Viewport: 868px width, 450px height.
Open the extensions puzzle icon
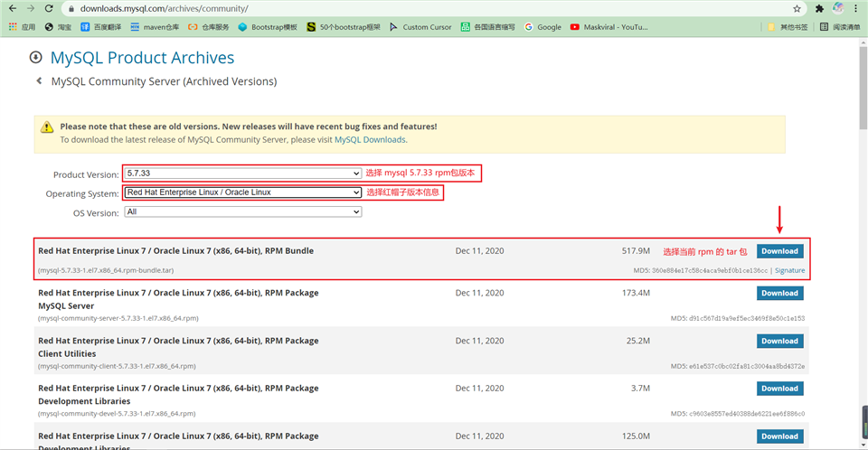[819, 9]
